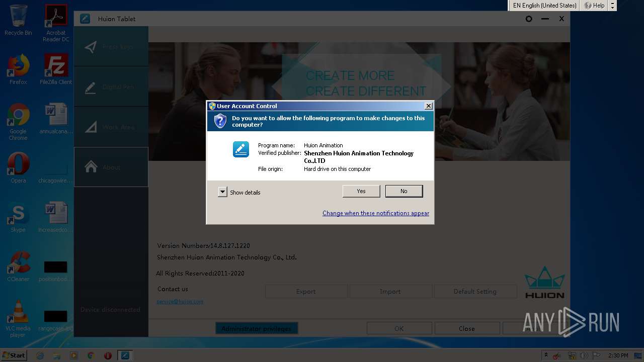Open the rangecase file on desktop
Image resolution: width=644 pixels, height=362 pixels.
(56, 321)
